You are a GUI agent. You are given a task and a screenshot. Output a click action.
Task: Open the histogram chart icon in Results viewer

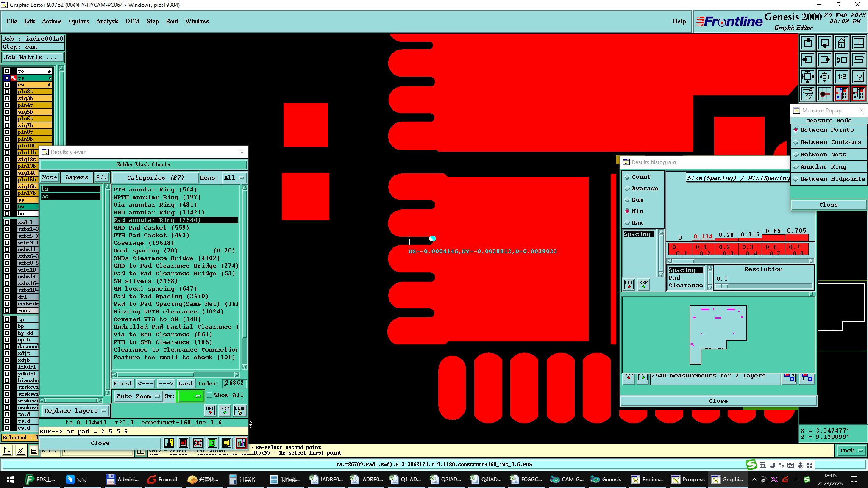pos(241,443)
